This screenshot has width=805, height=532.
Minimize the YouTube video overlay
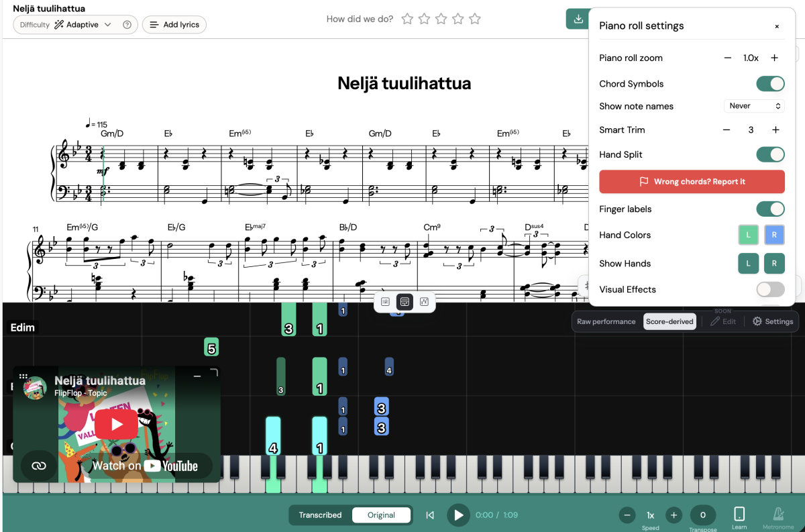pyautogui.click(x=197, y=376)
